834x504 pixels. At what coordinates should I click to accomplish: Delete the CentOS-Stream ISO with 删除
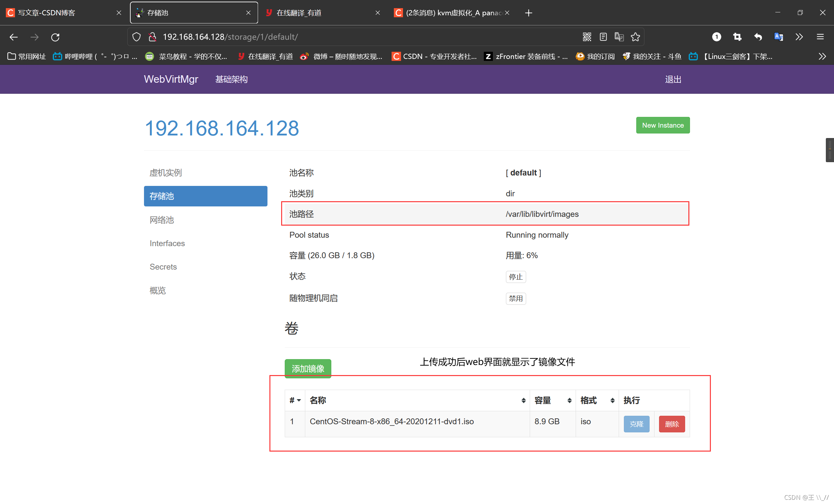pos(671,424)
